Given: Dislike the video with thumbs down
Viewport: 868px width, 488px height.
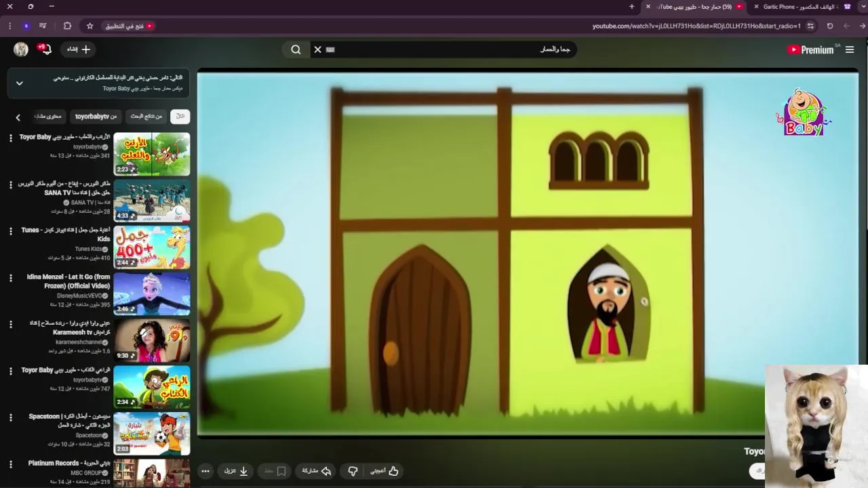Looking at the screenshot, I should (x=353, y=470).
